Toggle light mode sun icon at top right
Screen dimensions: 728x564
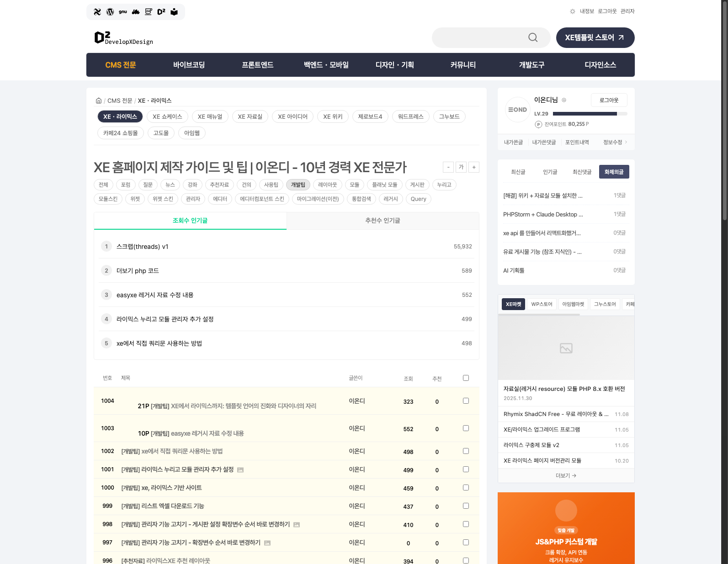[573, 11]
